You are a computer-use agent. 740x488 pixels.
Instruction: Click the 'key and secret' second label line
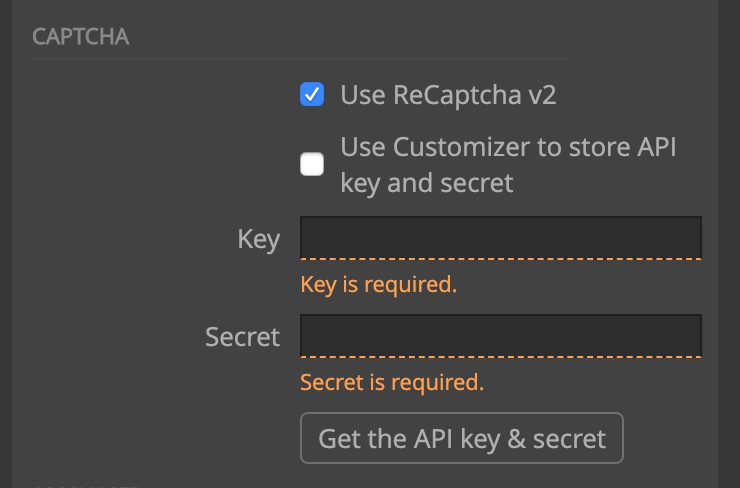pos(427,183)
